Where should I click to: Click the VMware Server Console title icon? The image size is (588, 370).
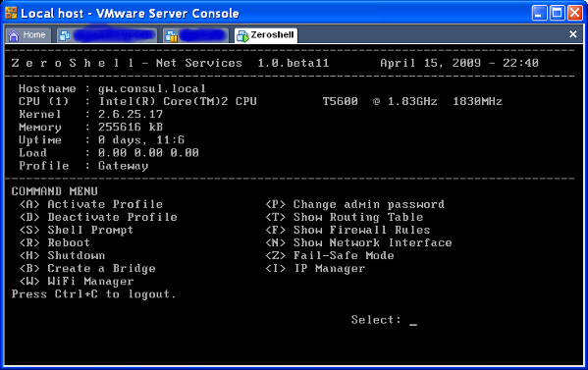click(x=11, y=13)
